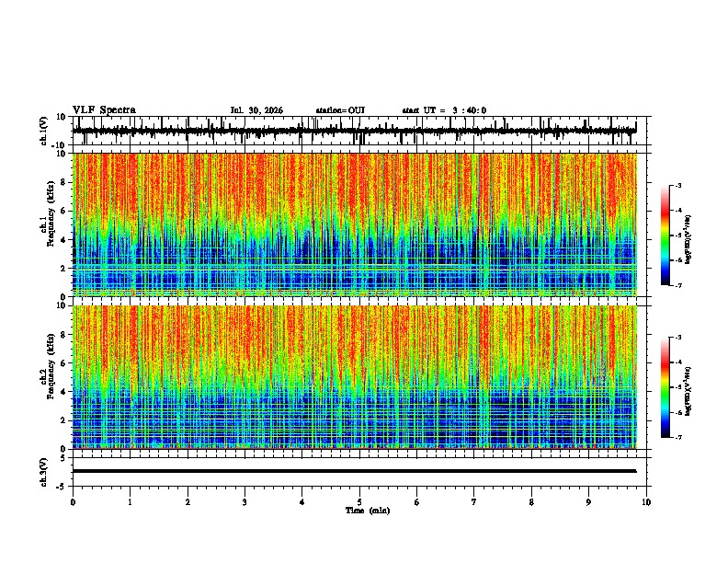Click the 'start UT = 3 :40: 0' label
728x563 pixels.
(x=444, y=110)
